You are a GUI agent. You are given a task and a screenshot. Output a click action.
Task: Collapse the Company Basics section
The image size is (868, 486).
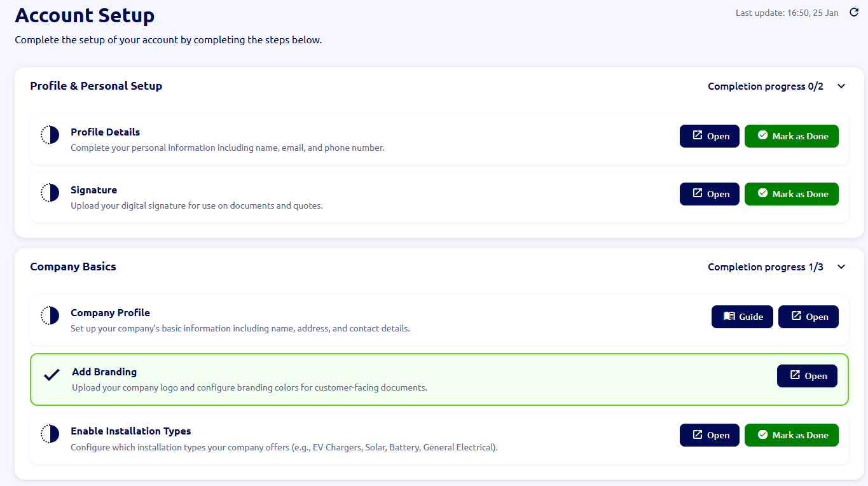(841, 267)
